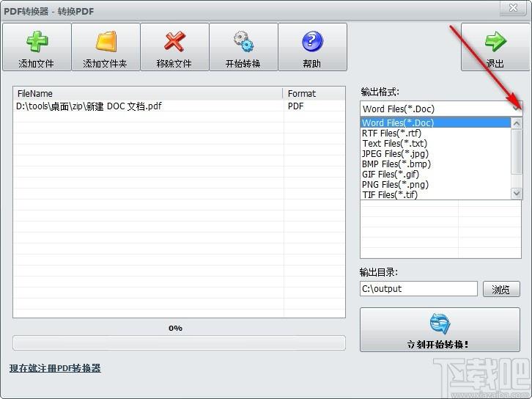Click the Format column header

tap(314, 93)
